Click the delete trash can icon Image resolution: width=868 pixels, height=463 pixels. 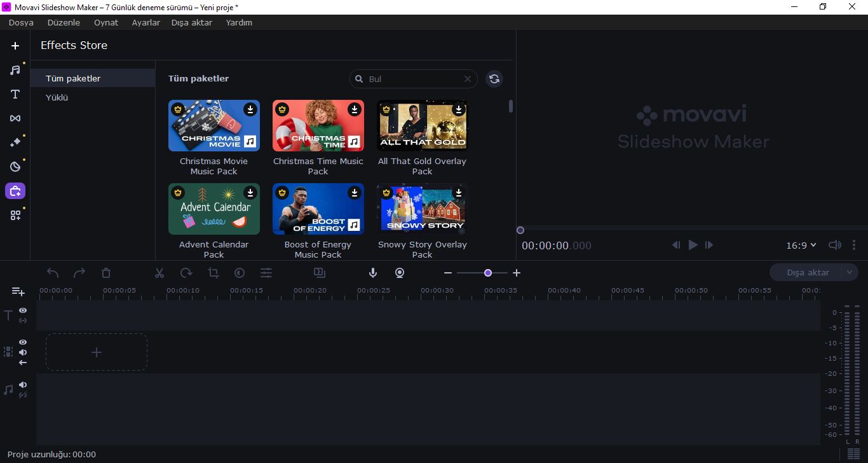(x=106, y=273)
